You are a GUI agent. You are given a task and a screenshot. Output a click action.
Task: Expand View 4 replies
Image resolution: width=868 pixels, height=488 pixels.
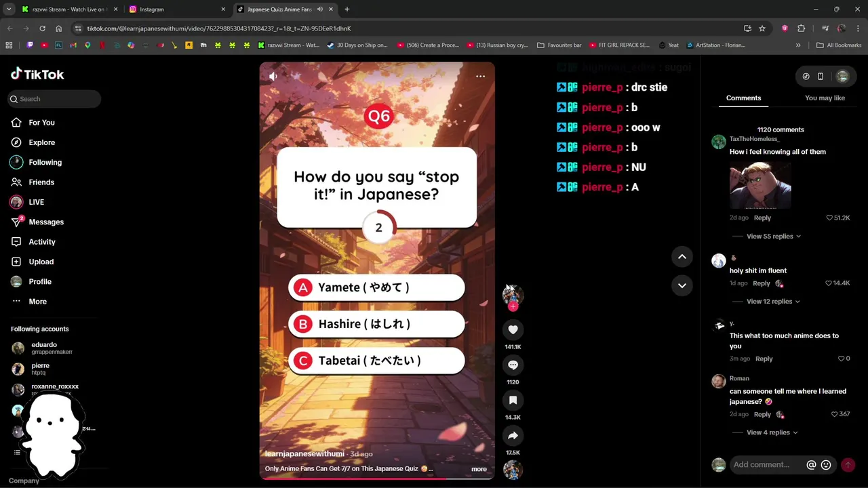tap(772, 432)
